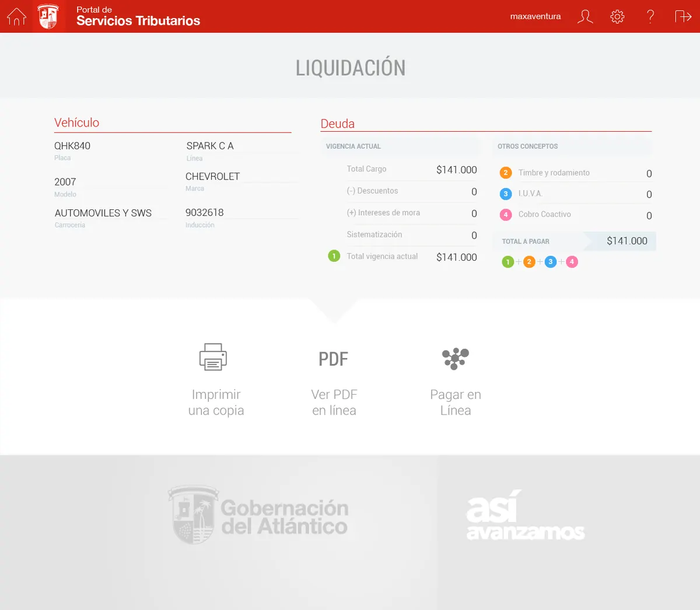Click the I.U.V.A. label
The image size is (700, 610).
(x=530, y=194)
